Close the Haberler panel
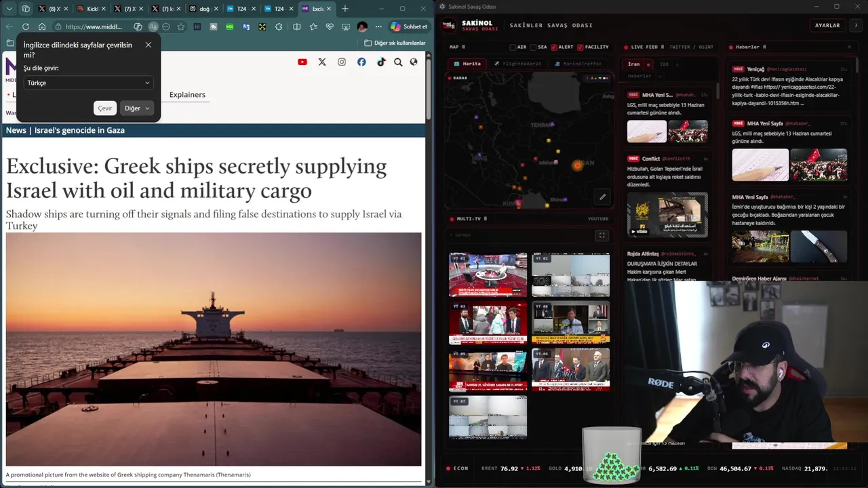868x488 pixels. (849, 47)
